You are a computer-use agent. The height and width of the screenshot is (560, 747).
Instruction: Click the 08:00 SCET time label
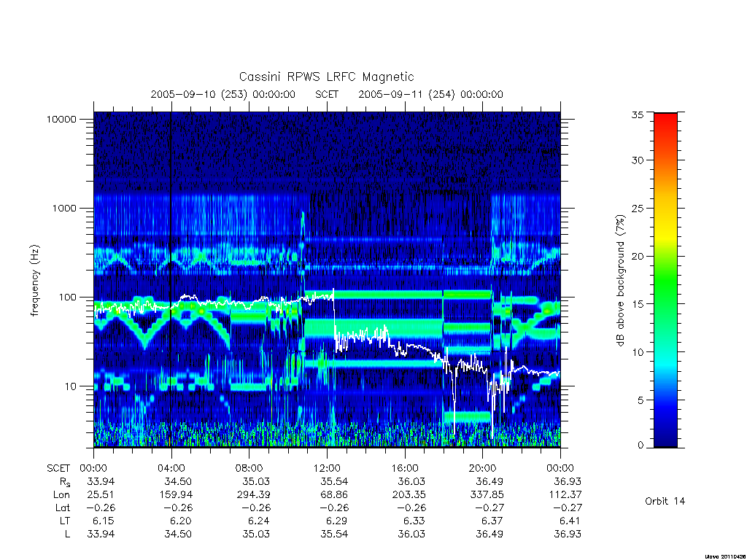249,469
